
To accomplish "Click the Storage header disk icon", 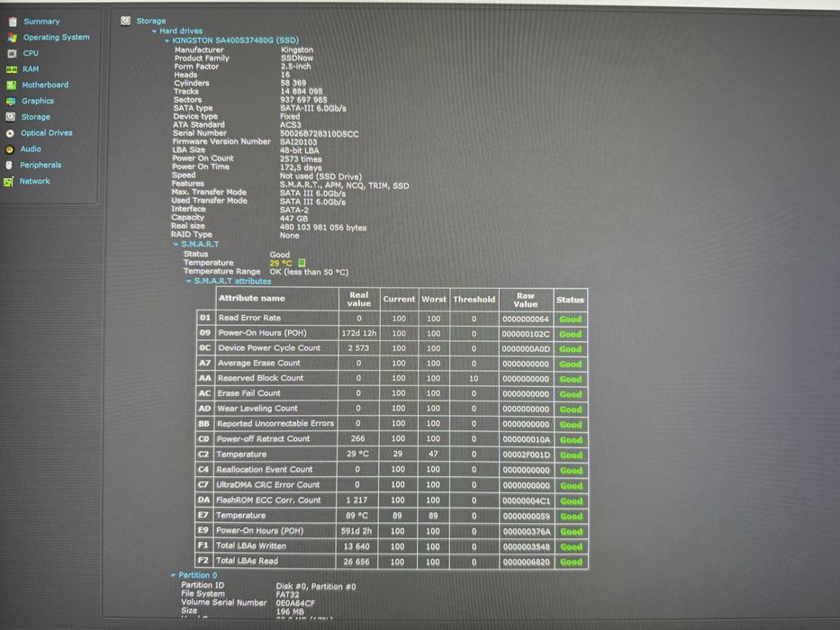I will click(x=125, y=21).
